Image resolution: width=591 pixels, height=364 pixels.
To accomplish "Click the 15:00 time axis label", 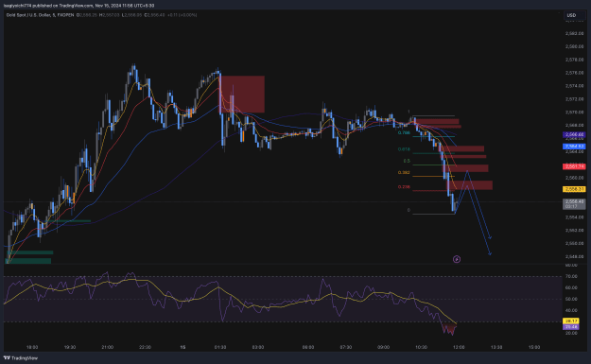I will [534, 347].
